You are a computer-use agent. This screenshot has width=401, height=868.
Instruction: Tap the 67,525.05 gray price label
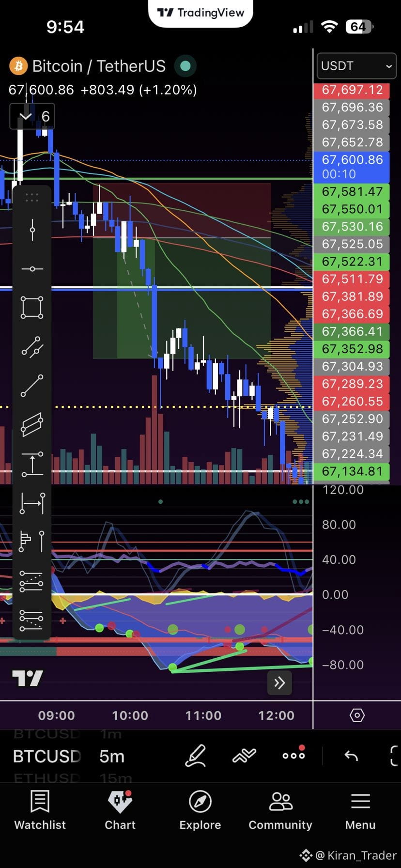(x=352, y=244)
